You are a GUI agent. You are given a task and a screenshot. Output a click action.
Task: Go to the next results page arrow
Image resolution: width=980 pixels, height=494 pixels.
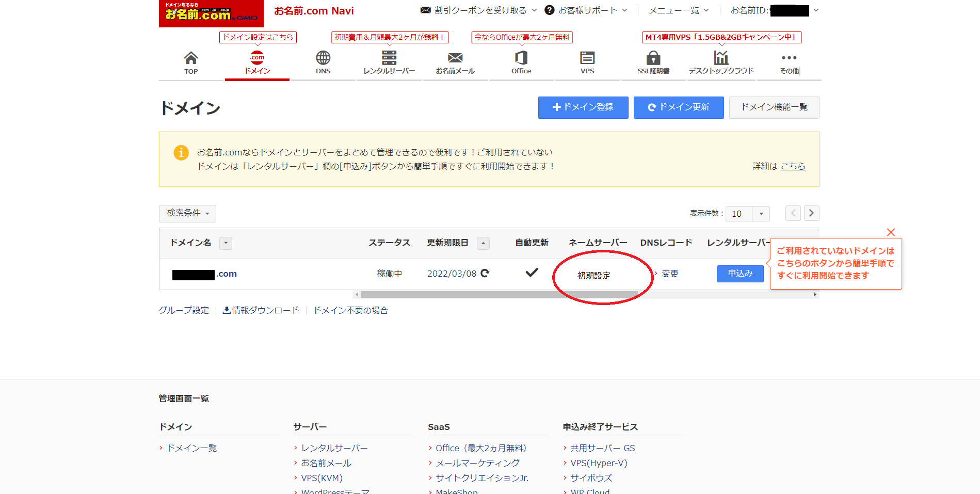[x=812, y=213]
